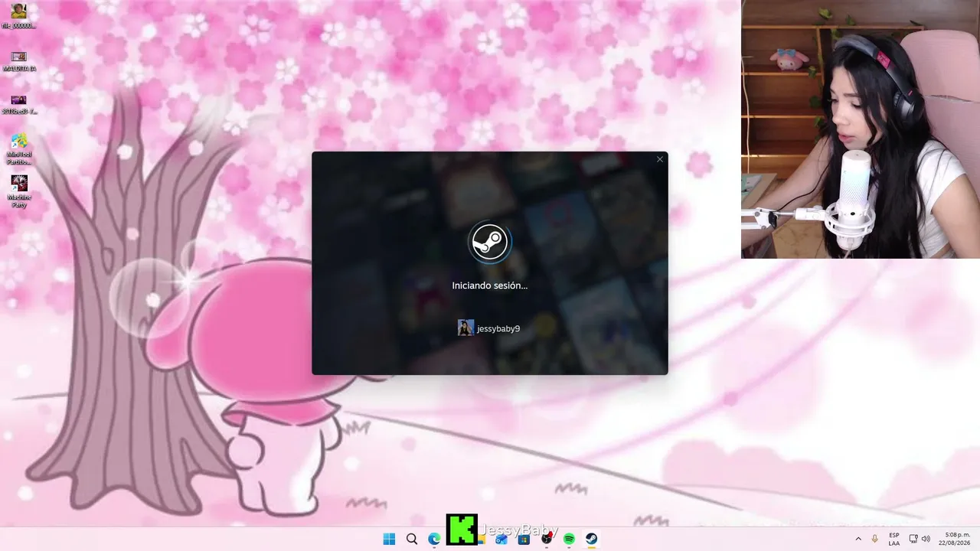
Task: Open Microsoft Store from the taskbar
Action: point(524,539)
